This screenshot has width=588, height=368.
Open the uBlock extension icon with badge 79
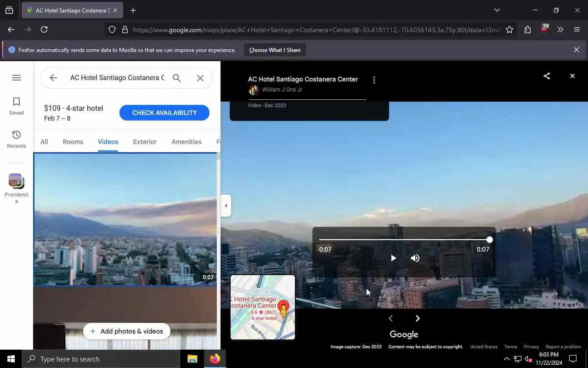pyautogui.click(x=544, y=29)
